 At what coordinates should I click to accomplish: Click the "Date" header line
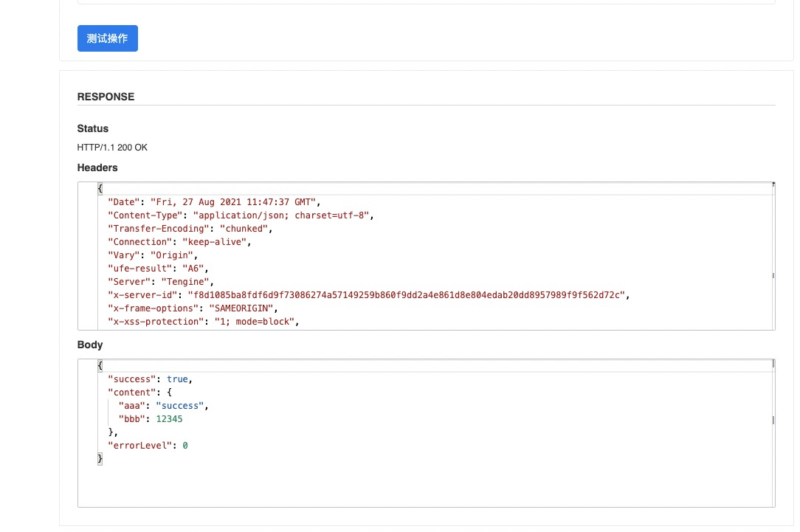coord(214,202)
